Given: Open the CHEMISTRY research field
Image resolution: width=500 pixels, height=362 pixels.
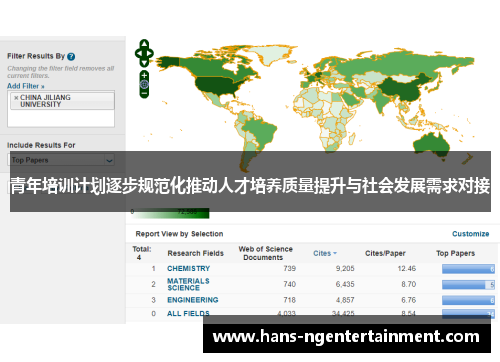Looking at the screenshot, I should click(188, 268).
